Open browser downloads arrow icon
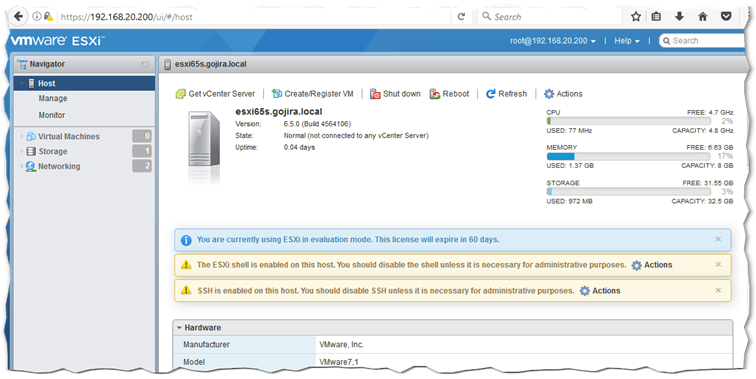The height and width of the screenshot is (379, 756). [x=679, y=16]
